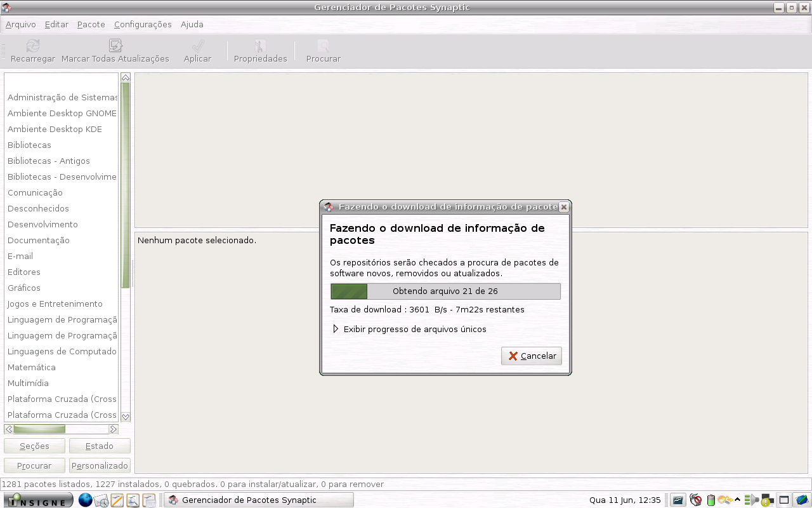Open the text editor pencil taskbar icon

[x=117, y=500]
